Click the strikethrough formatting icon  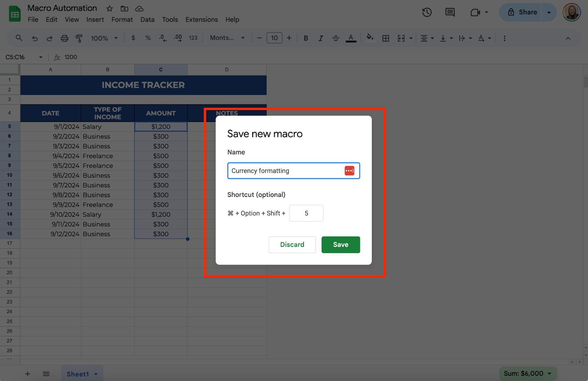tap(336, 38)
